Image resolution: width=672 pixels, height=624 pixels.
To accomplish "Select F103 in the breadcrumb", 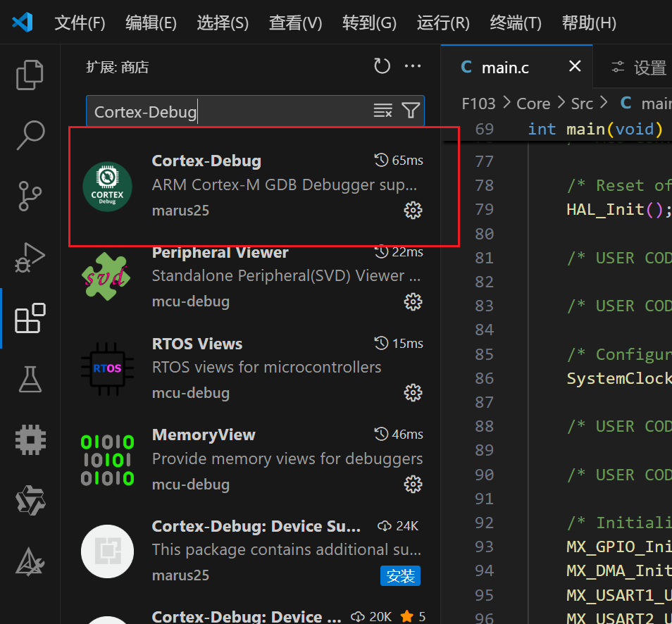I will [x=478, y=104].
